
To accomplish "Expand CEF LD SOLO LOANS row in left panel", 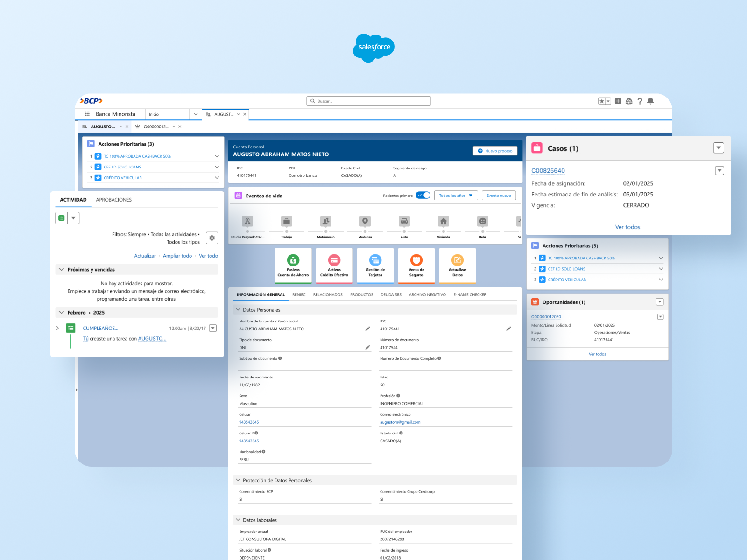I will tap(217, 167).
